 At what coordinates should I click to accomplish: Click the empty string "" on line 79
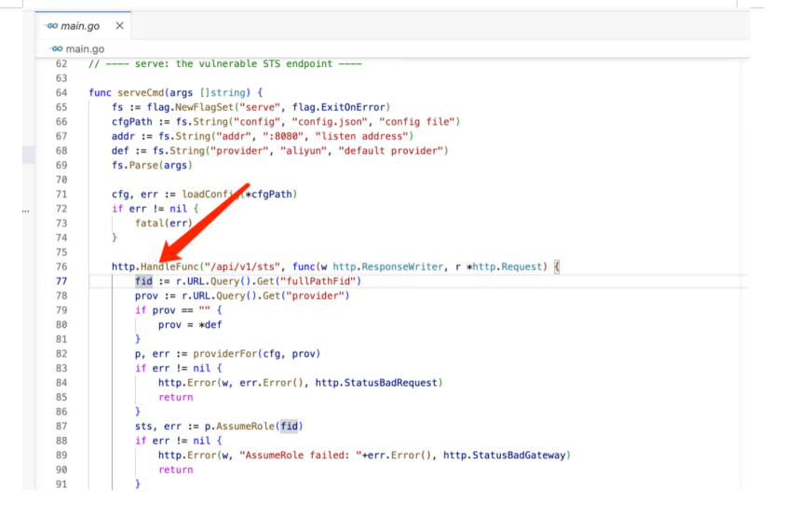click(205, 310)
